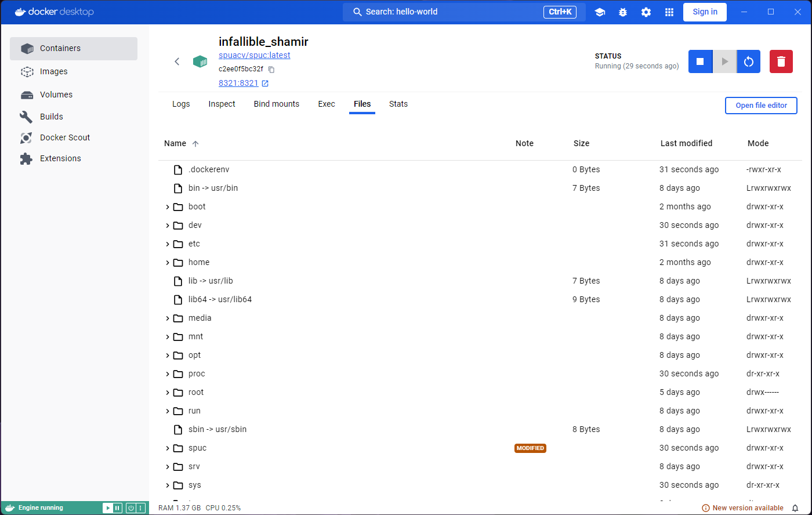Viewport: 812px width, 515px height.
Task: Click the MODIFIED badge on spuc
Action: click(530, 448)
